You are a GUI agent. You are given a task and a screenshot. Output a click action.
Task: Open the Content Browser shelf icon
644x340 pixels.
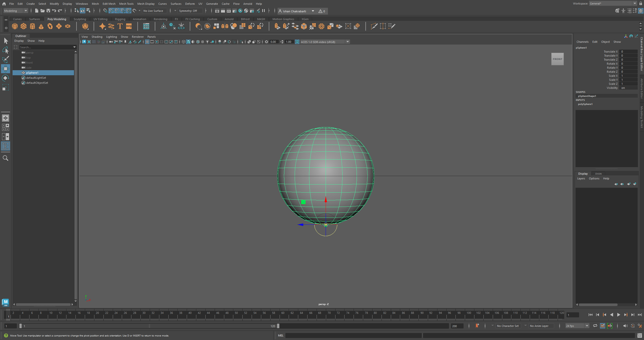point(146,26)
